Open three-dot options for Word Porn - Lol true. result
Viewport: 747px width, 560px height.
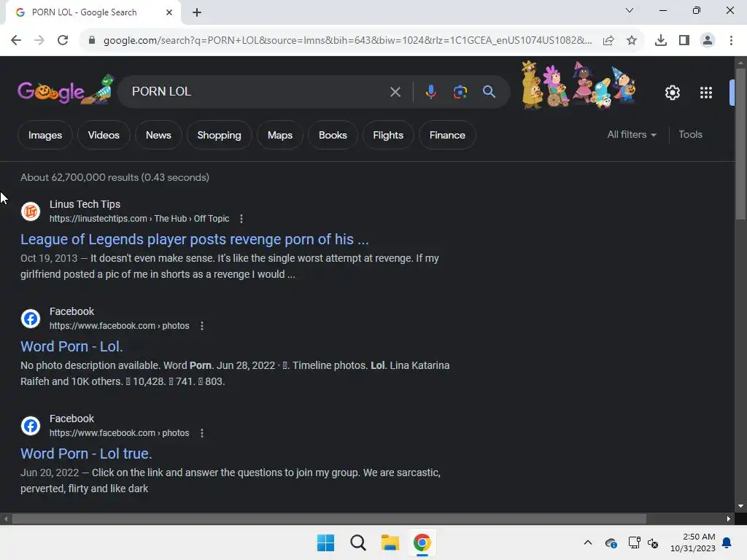point(202,433)
